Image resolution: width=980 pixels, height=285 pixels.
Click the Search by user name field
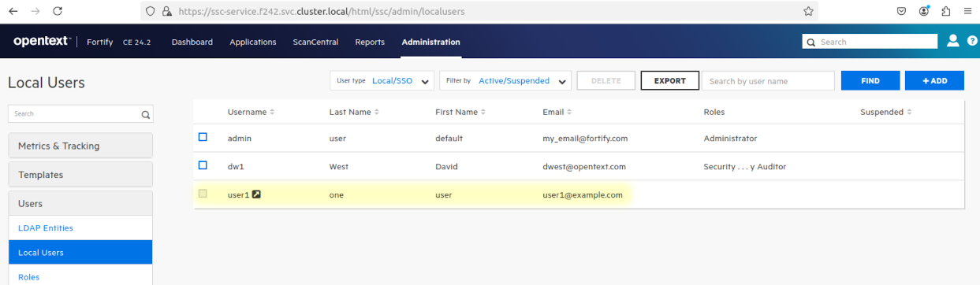769,80
